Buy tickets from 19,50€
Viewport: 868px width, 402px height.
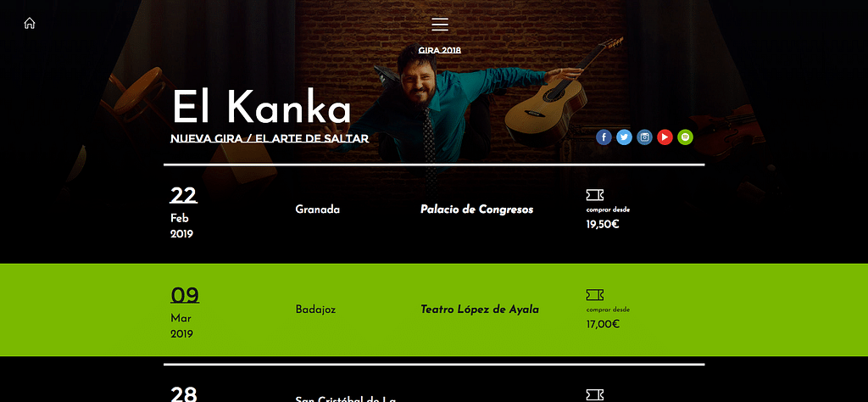603,224
